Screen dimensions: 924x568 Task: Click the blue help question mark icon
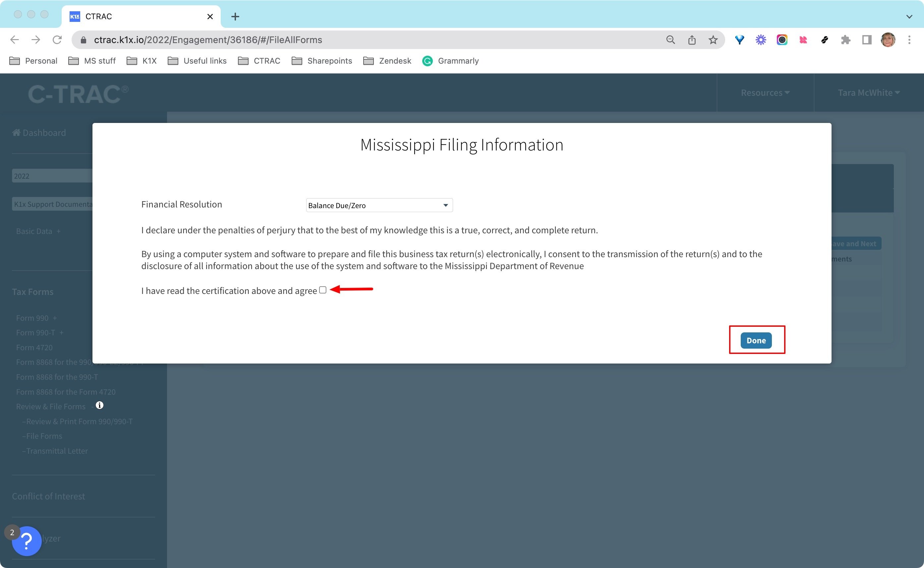(x=26, y=541)
